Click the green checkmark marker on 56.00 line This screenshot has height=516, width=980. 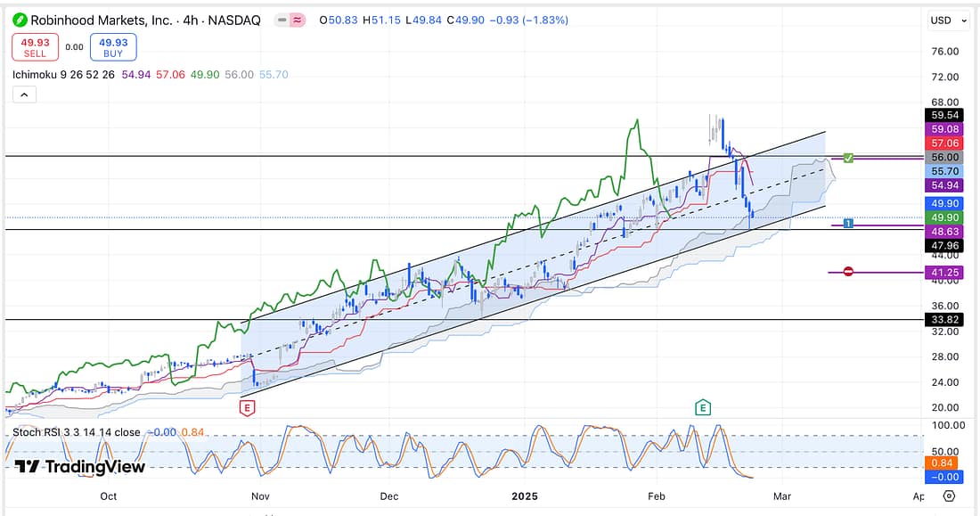849,158
